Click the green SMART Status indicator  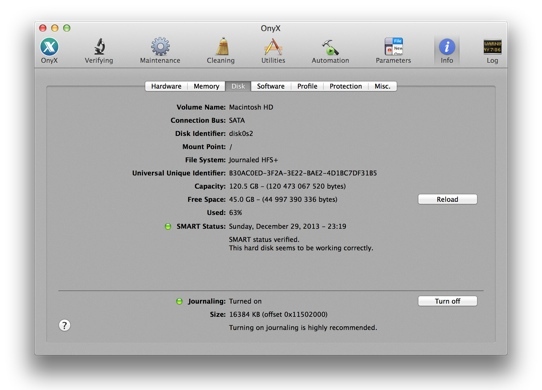click(x=168, y=226)
